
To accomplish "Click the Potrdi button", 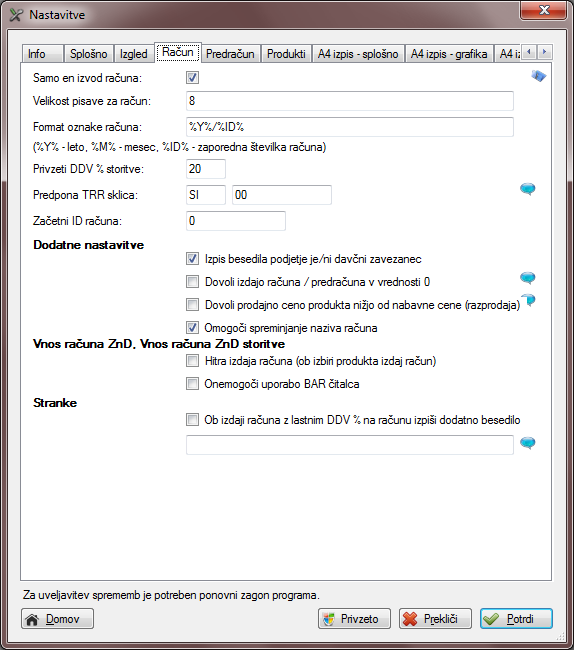I will 516,618.
